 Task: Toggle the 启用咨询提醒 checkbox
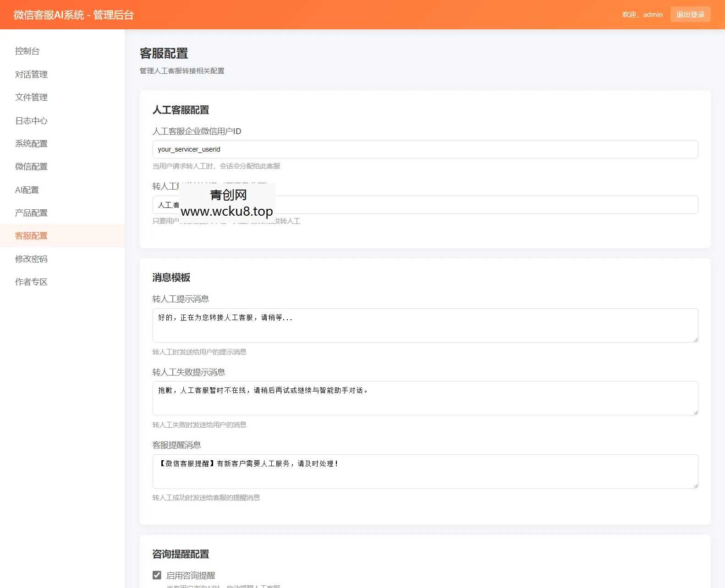click(157, 575)
